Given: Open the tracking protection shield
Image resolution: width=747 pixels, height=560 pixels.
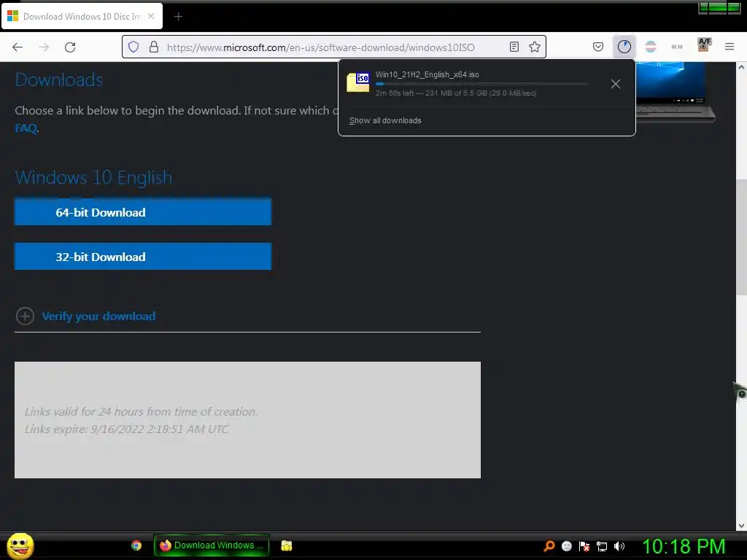Looking at the screenshot, I should pyautogui.click(x=134, y=47).
